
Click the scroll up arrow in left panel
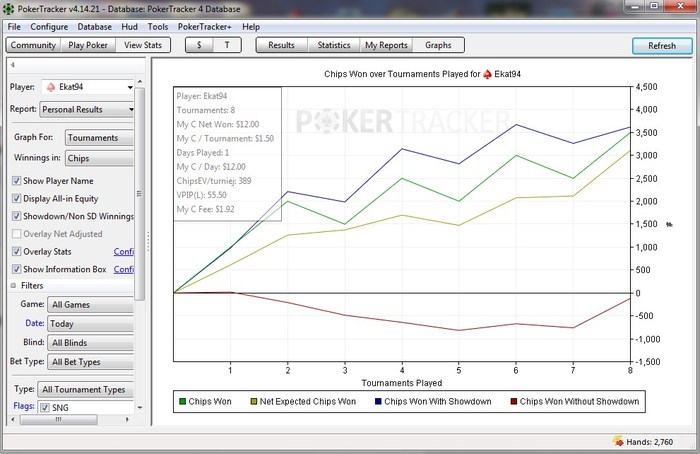[x=140, y=81]
